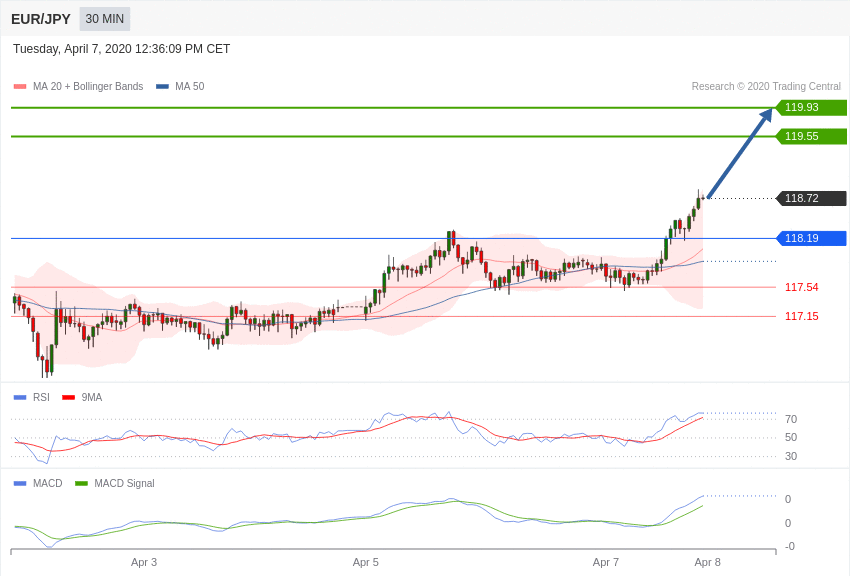Click the RSI 70 axis value
The height and width of the screenshot is (576, 850).
tap(791, 419)
